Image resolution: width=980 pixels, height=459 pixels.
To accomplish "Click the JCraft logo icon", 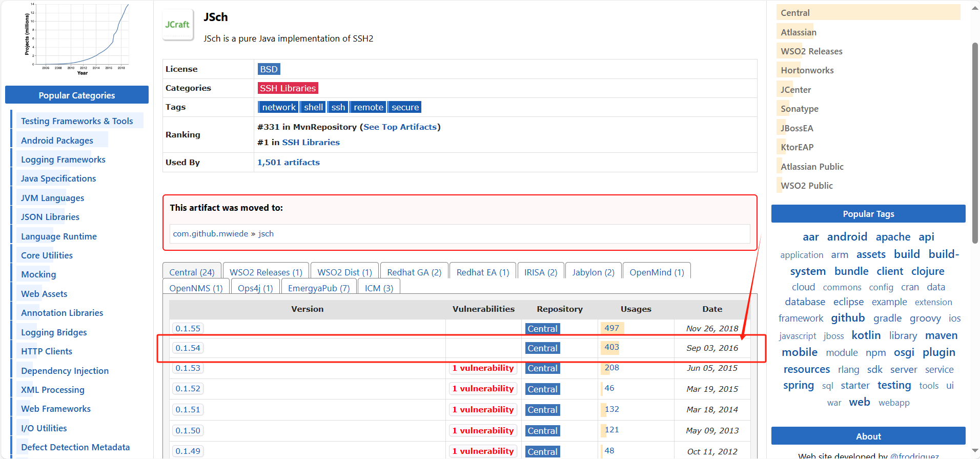I will click(178, 24).
